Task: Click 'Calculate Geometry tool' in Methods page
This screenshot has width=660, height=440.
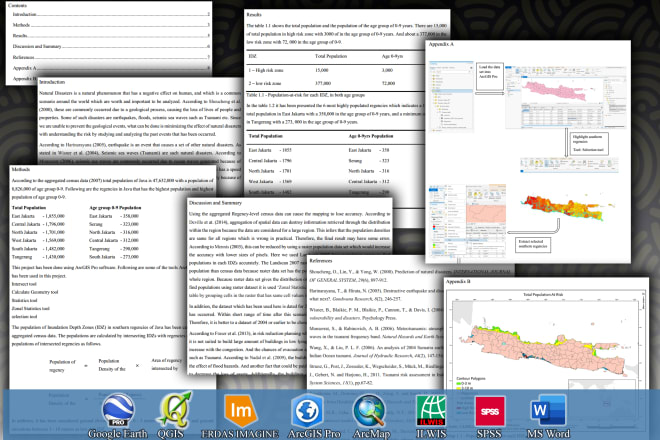Action: [35, 292]
